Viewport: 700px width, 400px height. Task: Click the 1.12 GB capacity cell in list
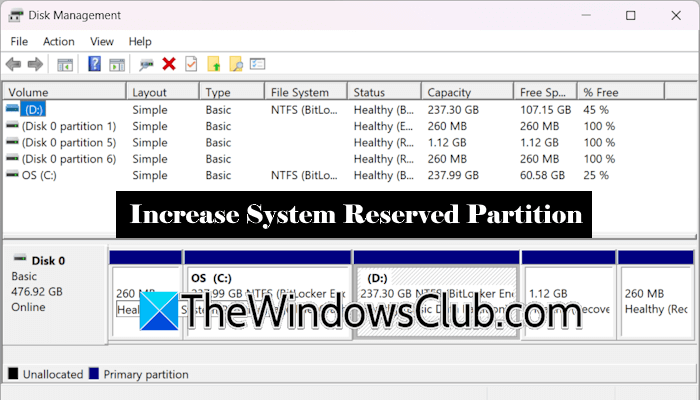[x=447, y=142]
